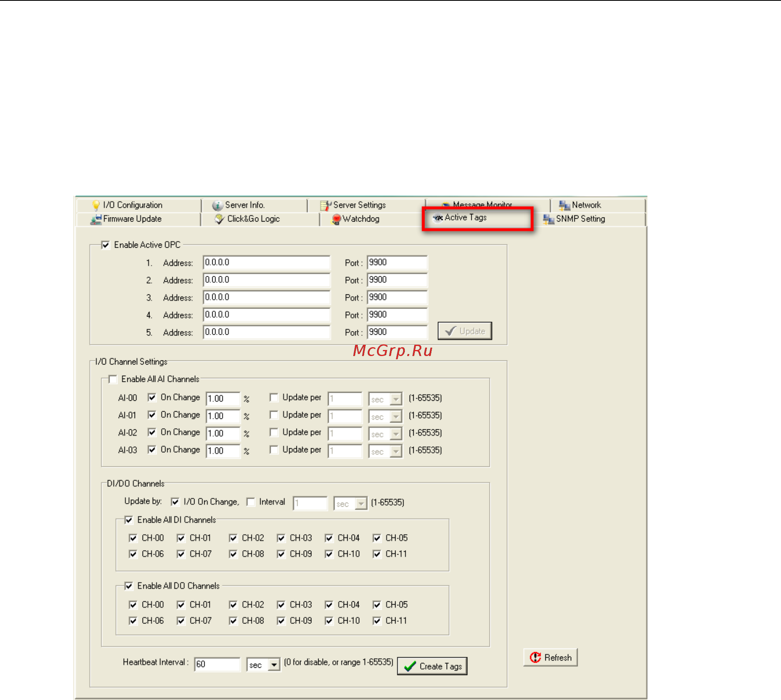The width and height of the screenshot is (781, 700).
Task: Select the Active Tags tab
Action: click(x=478, y=218)
